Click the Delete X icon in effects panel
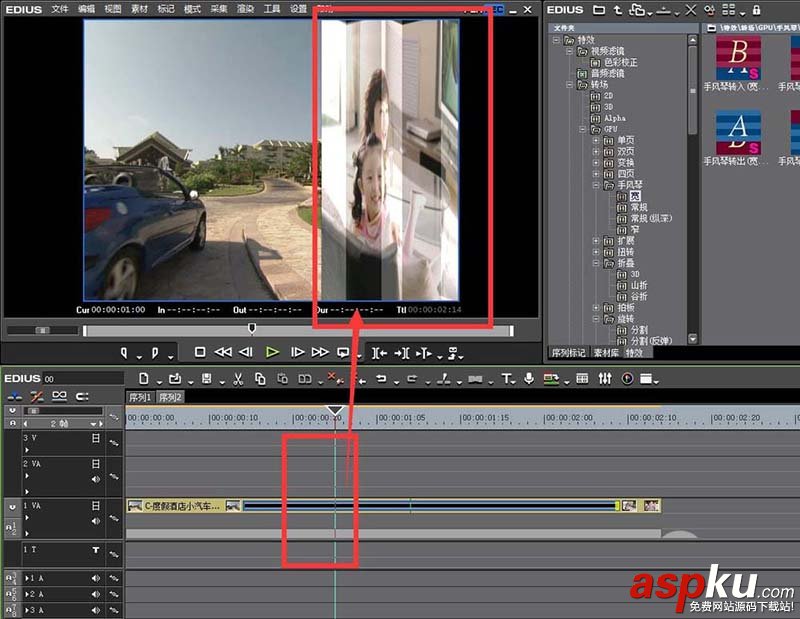800x619 pixels. [690, 10]
